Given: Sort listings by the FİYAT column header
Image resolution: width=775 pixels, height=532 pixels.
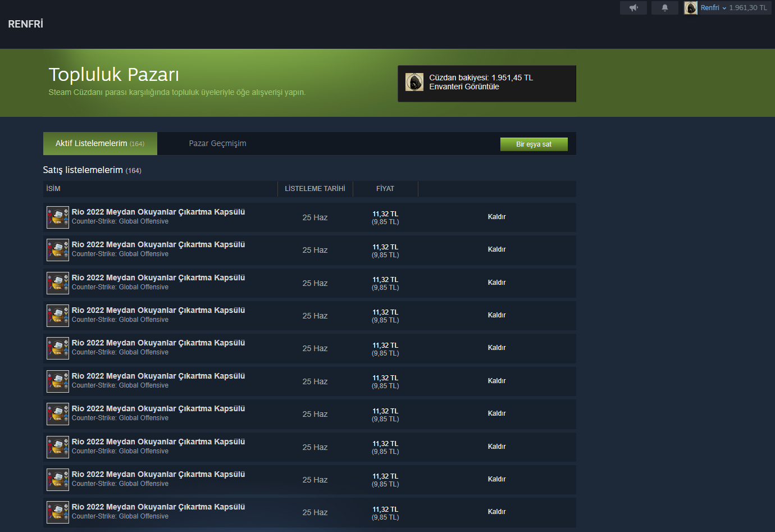Looking at the screenshot, I should pyautogui.click(x=385, y=189).
